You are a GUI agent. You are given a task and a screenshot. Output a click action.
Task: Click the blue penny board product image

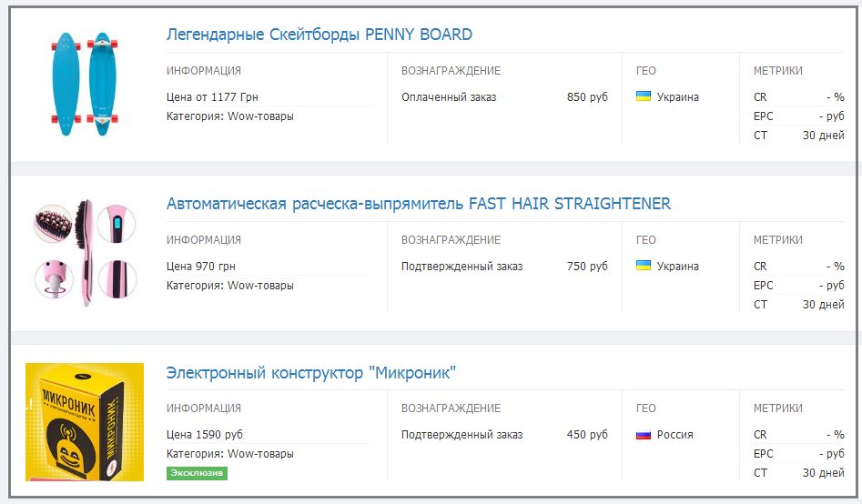click(84, 84)
